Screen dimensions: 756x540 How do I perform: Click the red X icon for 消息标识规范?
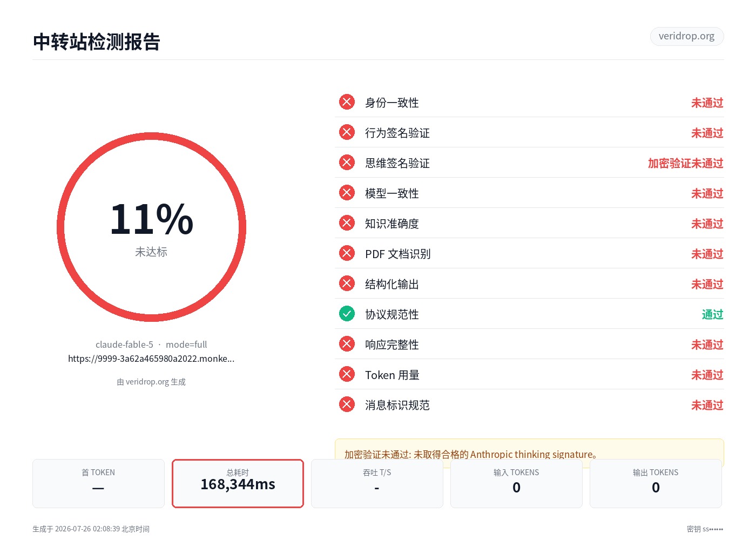pos(347,404)
